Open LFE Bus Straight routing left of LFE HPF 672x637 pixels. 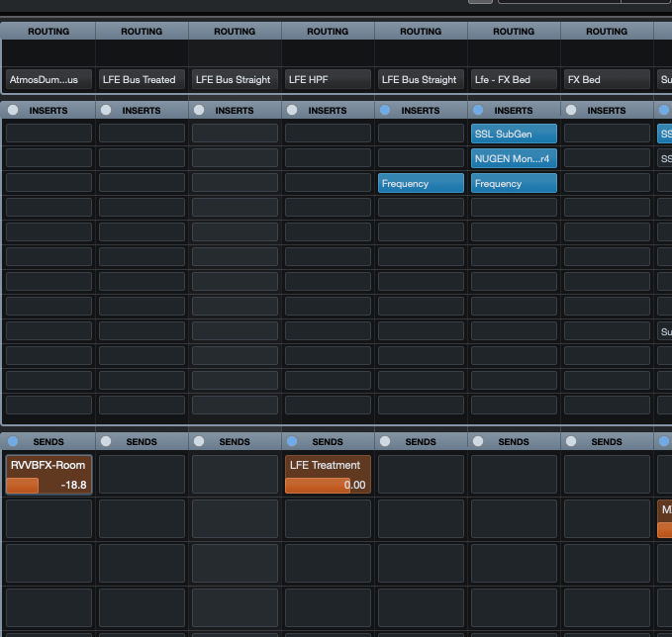tap(235, 80)
